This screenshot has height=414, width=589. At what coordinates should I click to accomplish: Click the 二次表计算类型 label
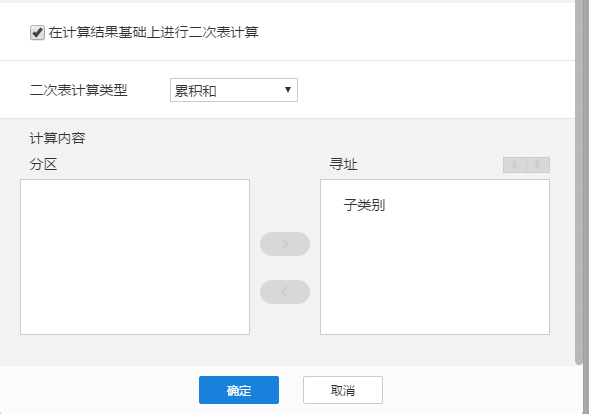79,90
